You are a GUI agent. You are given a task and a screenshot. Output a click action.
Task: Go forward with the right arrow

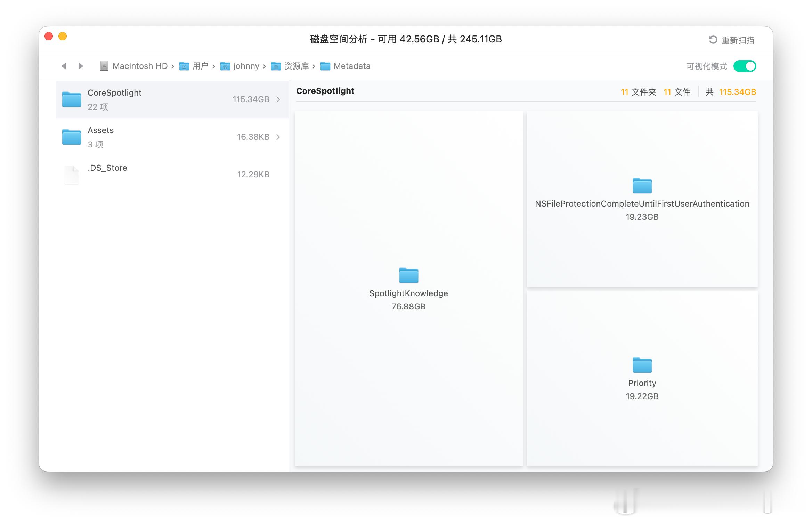(81, 66)
